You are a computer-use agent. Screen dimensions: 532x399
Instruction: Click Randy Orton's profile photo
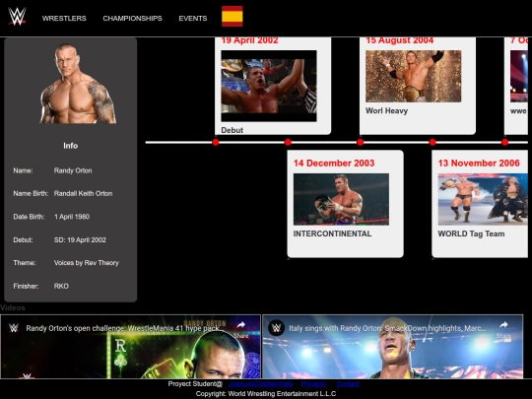pos(78,84)
